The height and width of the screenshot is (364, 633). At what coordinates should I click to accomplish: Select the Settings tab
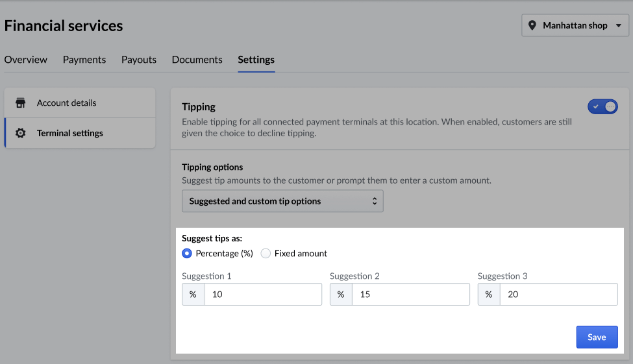pyautogui.click(x=256, y=60)
